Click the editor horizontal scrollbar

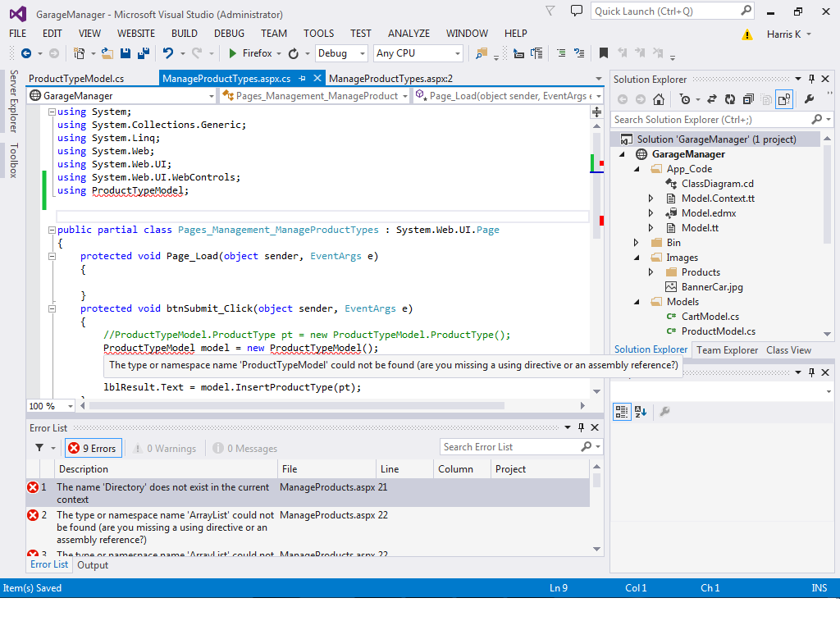[328, 405]
